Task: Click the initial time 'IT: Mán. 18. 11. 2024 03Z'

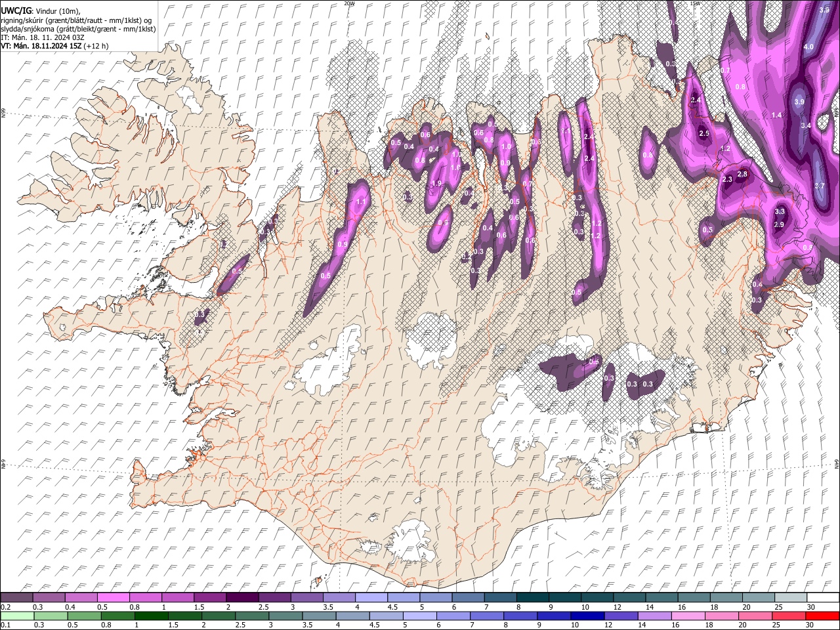Action: click(42, 37)
